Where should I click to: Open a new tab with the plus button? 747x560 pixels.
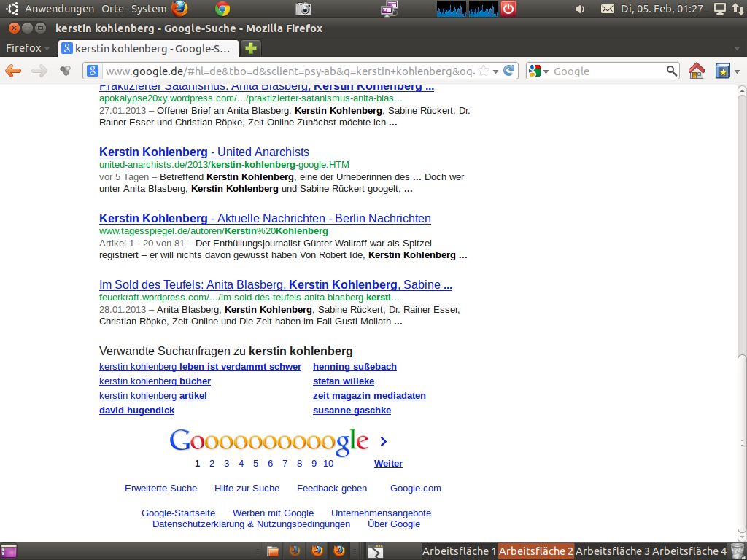point(251,48)
